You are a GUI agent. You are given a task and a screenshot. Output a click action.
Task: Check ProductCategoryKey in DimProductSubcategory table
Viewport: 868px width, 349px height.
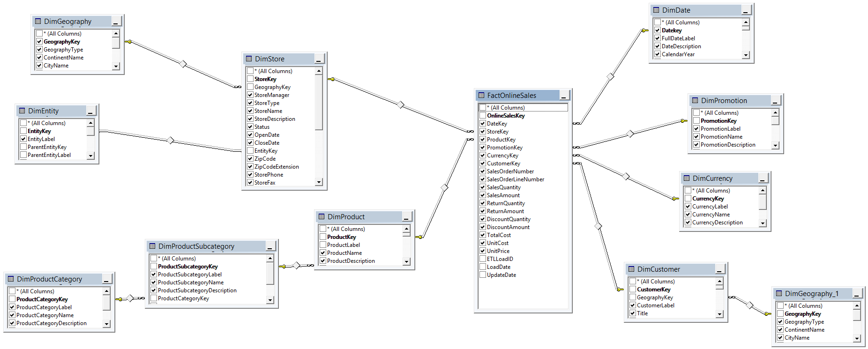pyautogui.click(x=154, y=298)
